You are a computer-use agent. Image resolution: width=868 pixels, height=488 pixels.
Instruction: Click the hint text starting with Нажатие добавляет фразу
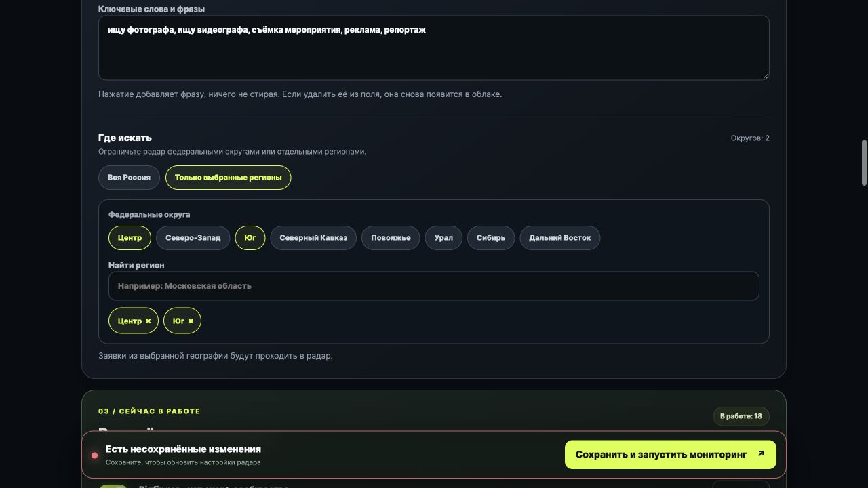300,94
